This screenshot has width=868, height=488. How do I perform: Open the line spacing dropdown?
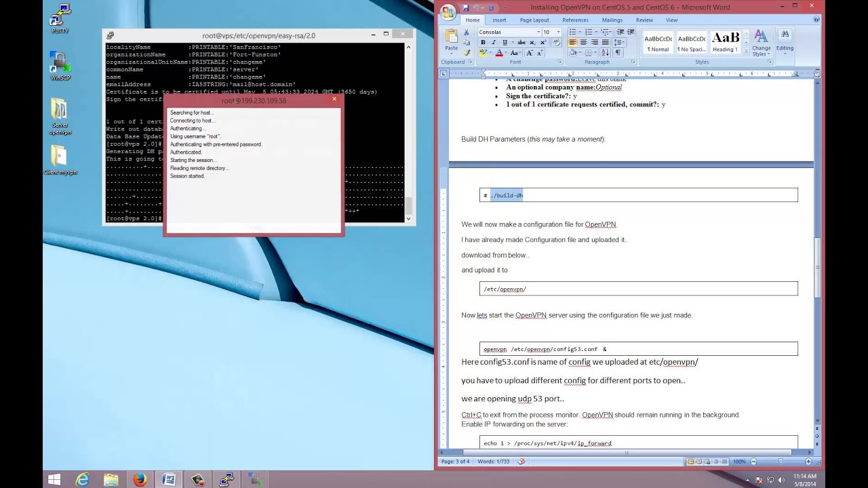click(x=618, y=42)
